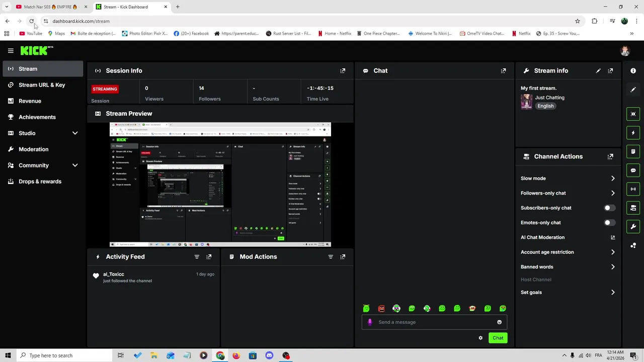Open Set goals chevron
This screenshot has height=362, width=644.
click(x=613, y=293)
